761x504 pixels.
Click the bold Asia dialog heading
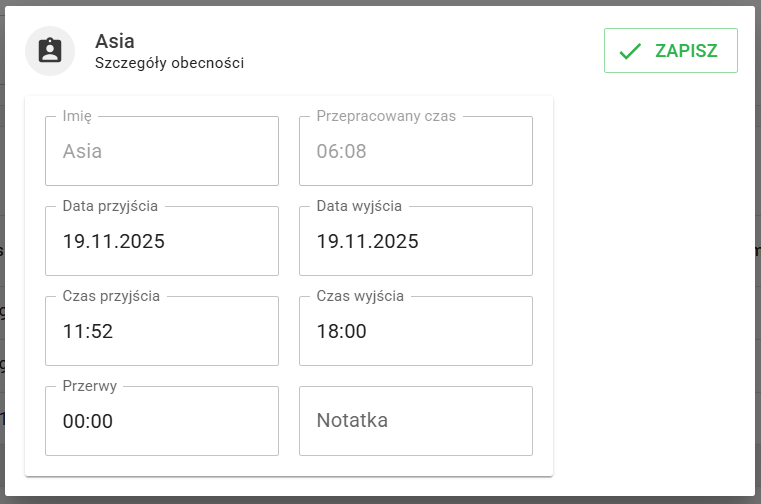pos(115,41)
